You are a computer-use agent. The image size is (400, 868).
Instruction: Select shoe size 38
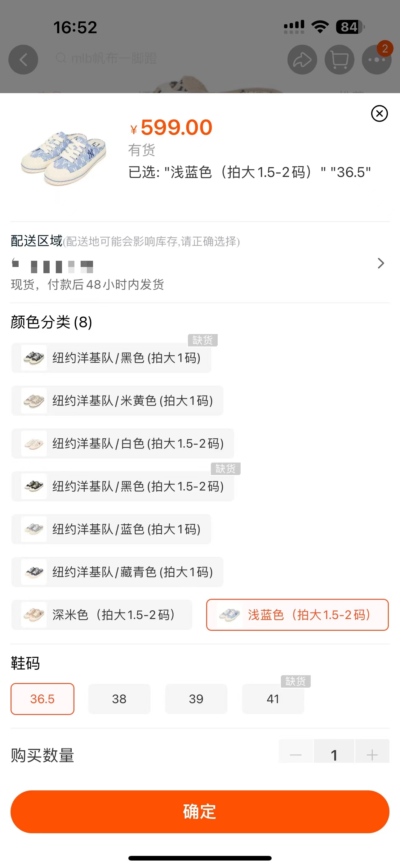(119, 699)
